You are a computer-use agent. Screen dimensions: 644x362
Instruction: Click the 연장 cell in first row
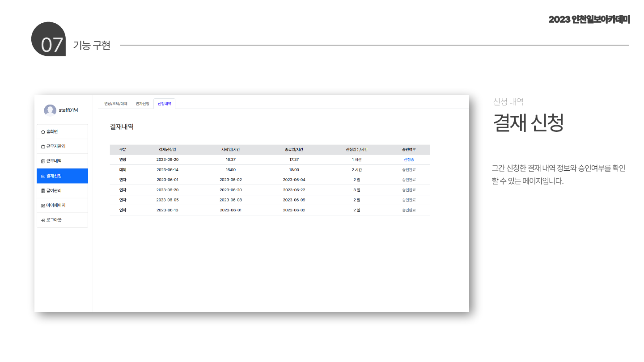point(123,160)
